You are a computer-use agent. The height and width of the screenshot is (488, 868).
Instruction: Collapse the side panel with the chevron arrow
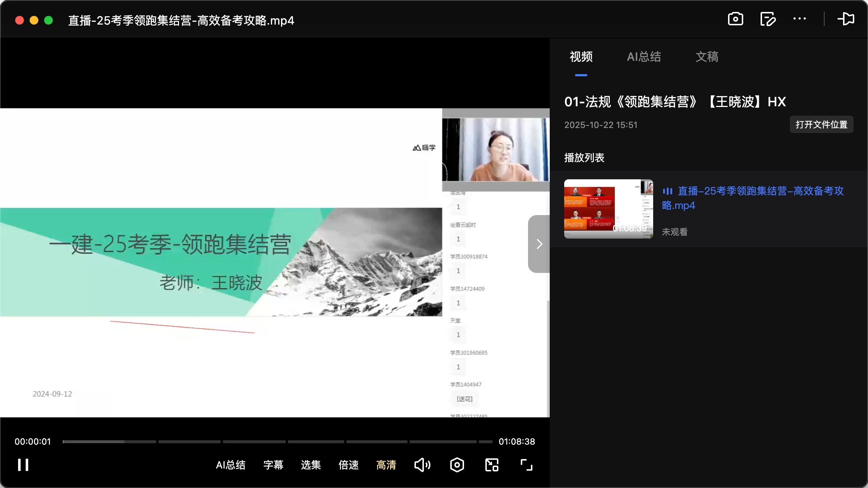(539, 244)
